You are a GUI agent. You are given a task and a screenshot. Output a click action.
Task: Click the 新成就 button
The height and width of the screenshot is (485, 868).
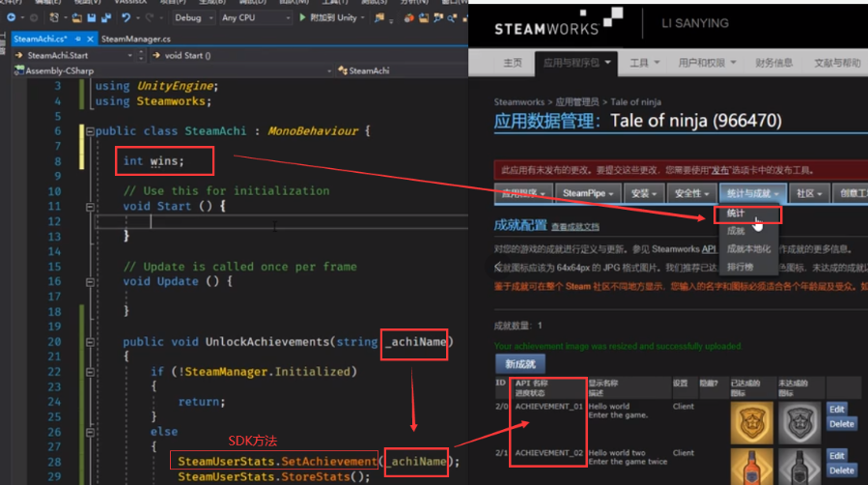coord(519,364)
